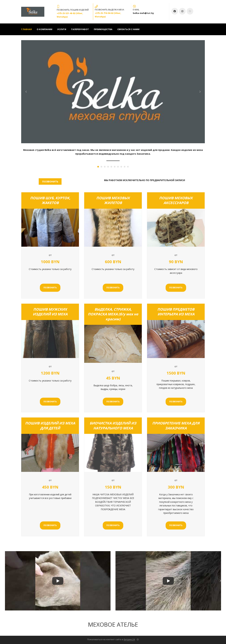Click the help icon near Битрикс24

pyautogui.click(x=138, y=640)
